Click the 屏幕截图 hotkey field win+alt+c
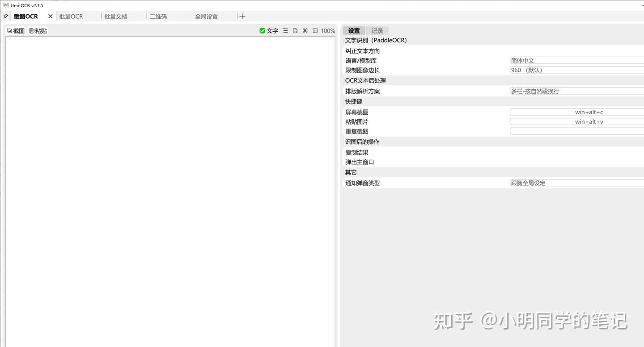This screenshot has height=347, width=644. pyautogui.click(x=577, y=112)
